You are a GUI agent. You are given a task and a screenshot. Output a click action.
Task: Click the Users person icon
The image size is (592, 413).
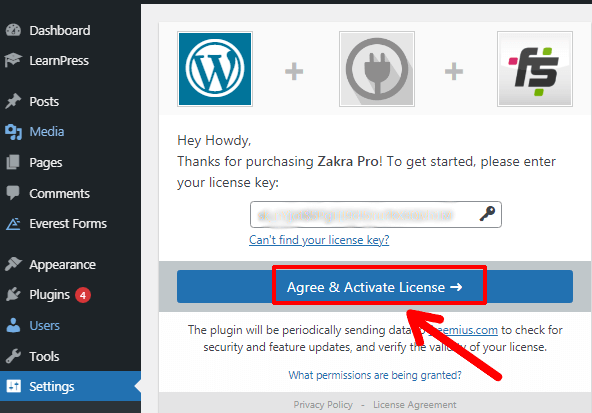[x=13, y=325]
